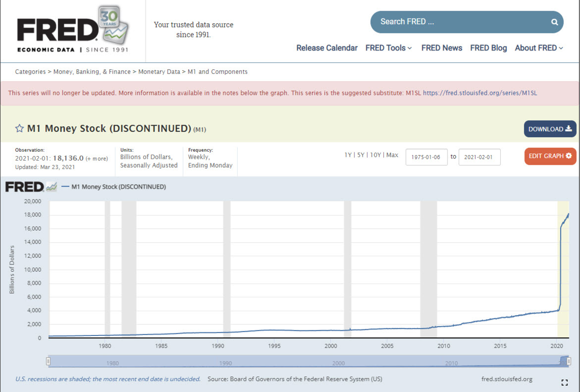Select the Max date range

point(392,155)
